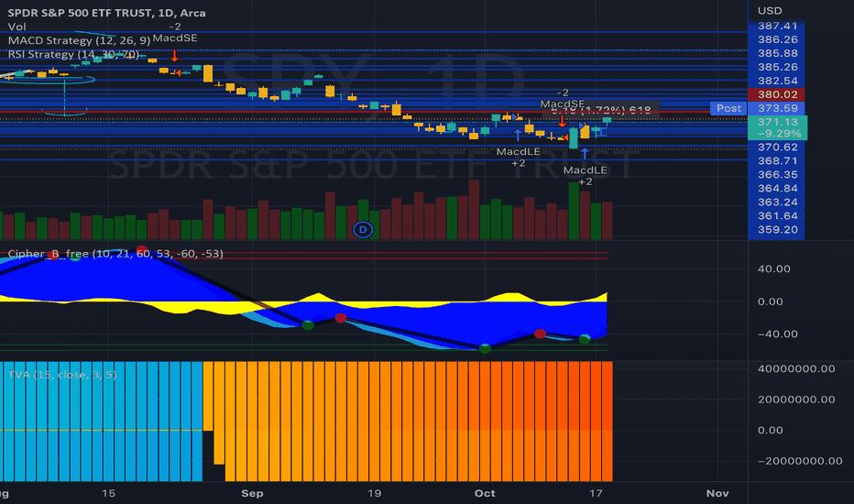Select the Cipher_B_free indicator label
The height and width of the screenshot is (504, 854).
(x=115, y=253)
